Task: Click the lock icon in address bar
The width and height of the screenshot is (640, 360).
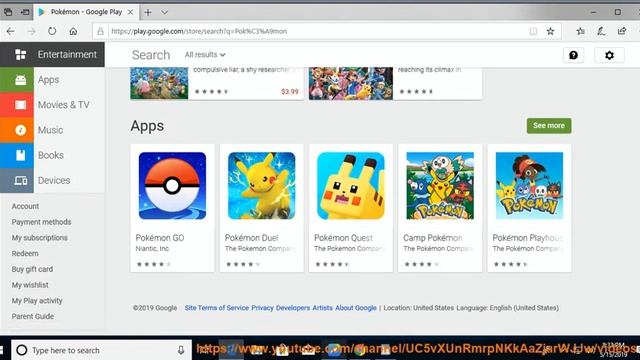Action: [100, 31]
